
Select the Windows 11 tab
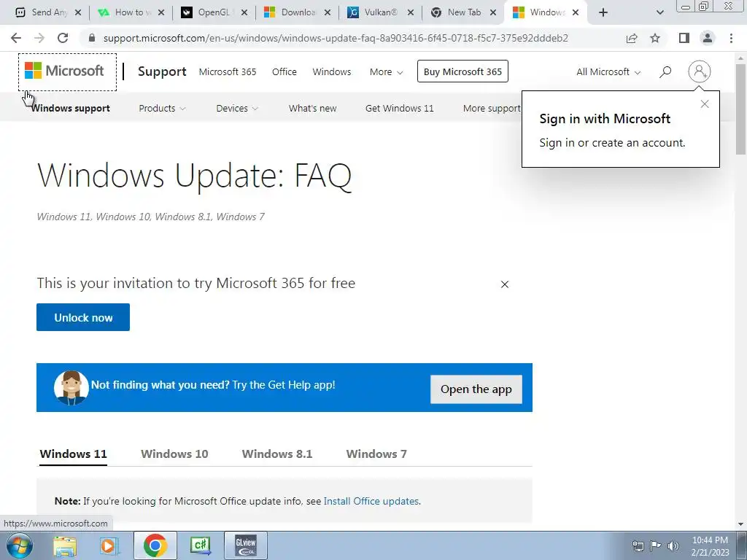tap(74, 454)
